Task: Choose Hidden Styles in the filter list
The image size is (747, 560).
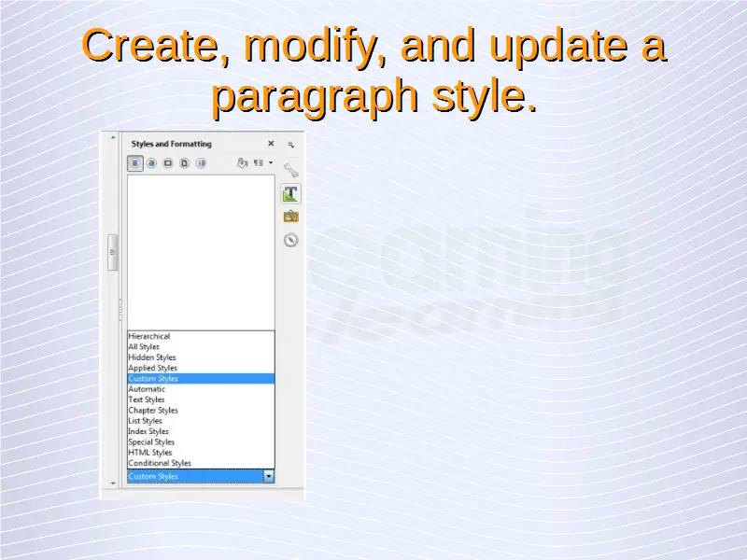Action: pos(201,357)
